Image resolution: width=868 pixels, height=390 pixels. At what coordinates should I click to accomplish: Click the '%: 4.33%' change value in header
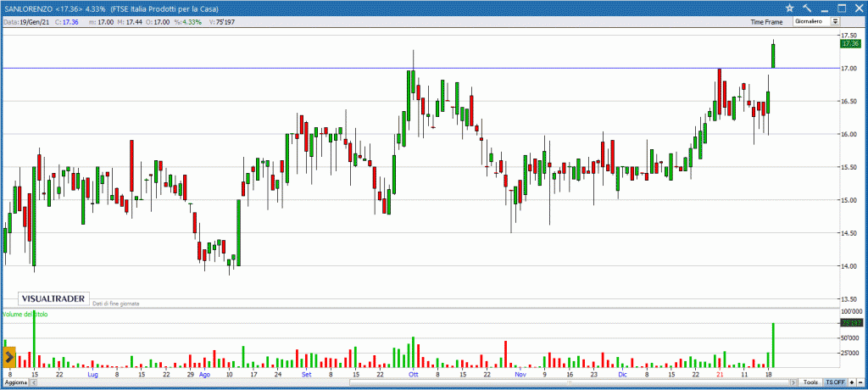[189, 22]
